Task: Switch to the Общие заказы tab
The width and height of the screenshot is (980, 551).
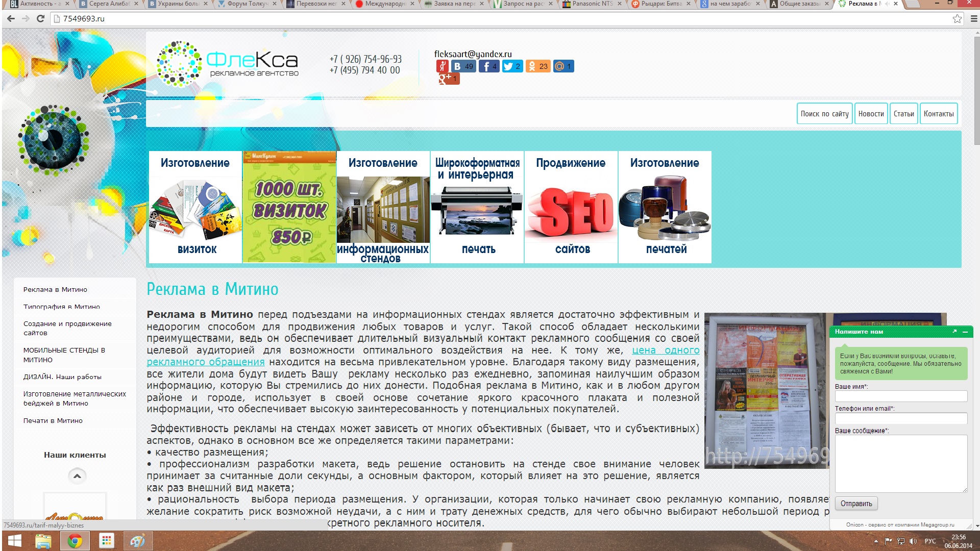Action: (799, 4)
